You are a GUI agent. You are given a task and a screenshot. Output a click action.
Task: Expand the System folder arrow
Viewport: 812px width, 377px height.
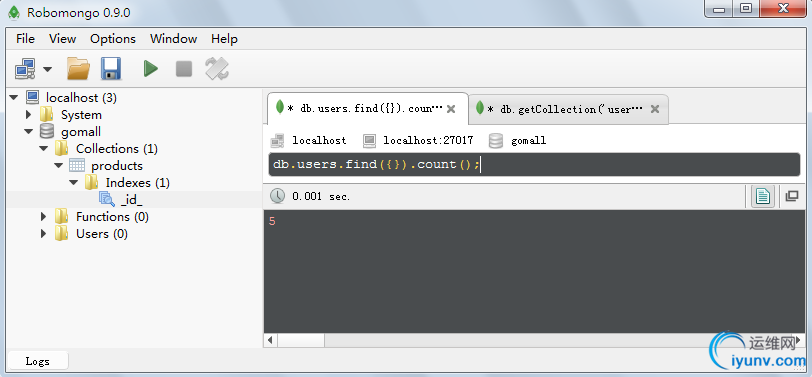tap(28, 114)
